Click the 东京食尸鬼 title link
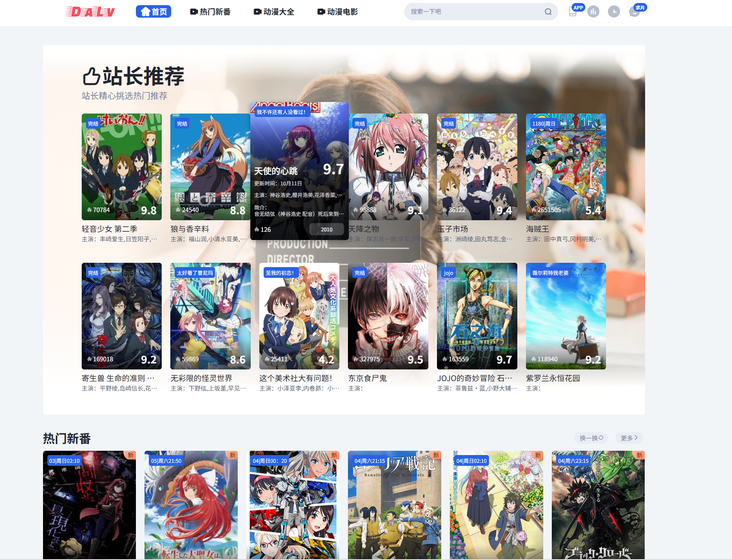This screenshot has width=732, height=560. click(x=368, y=378)
